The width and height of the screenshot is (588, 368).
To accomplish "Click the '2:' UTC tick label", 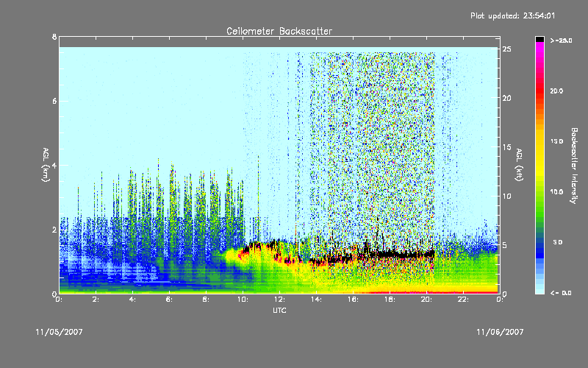I will [x=96, y=300].
